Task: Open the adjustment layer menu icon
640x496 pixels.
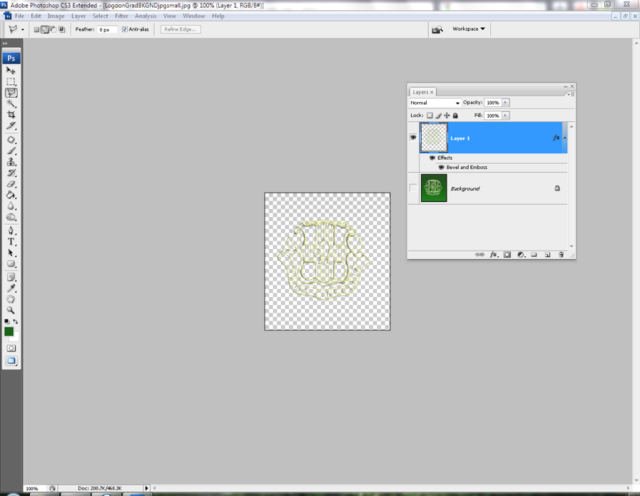Action: [521, 255]
